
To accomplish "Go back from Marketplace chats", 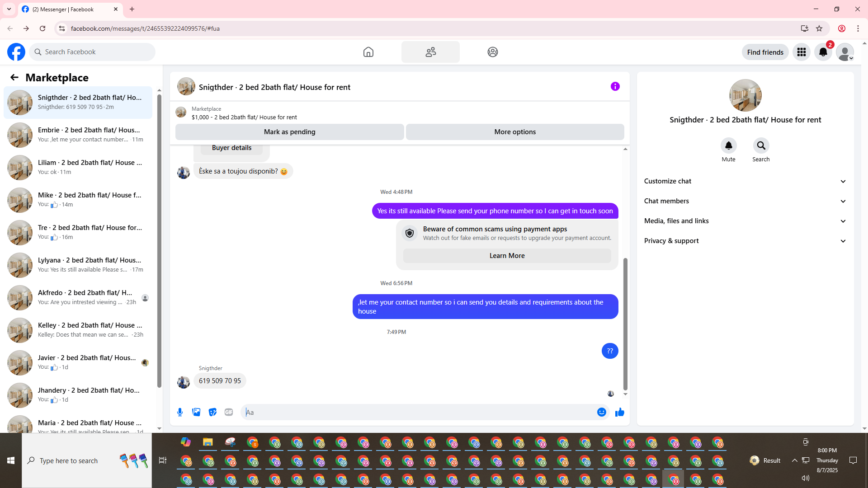I will point(14,77).
